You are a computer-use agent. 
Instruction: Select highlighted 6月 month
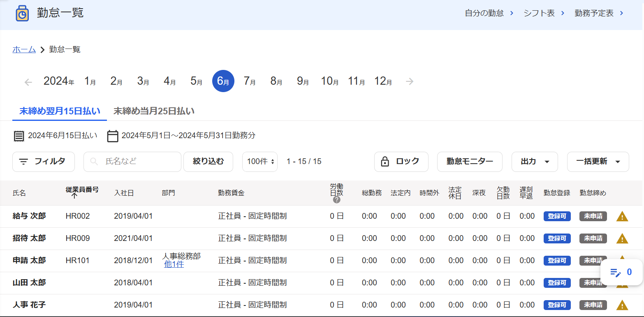223,81
